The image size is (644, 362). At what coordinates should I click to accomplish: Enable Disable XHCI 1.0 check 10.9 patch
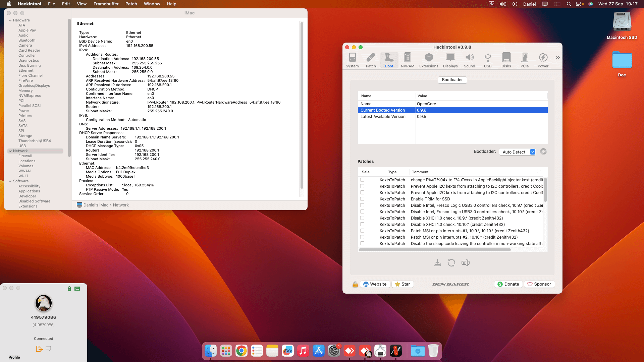tap(362, 218)
